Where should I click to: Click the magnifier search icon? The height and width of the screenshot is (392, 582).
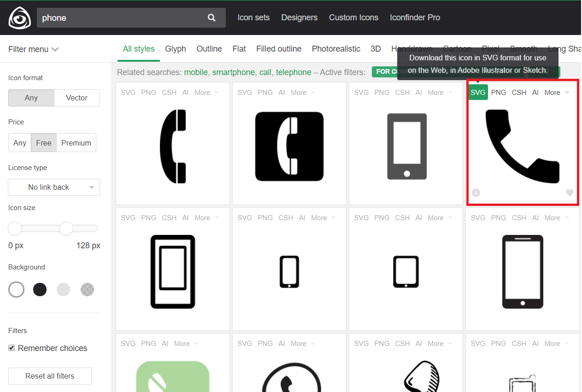212,18
